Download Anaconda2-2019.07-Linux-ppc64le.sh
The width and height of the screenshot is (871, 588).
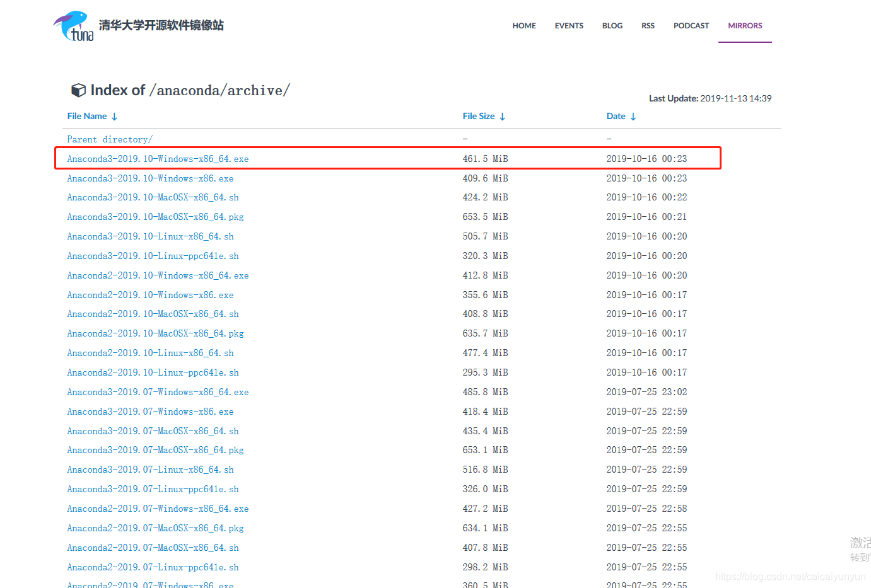[x=153, y=567]
